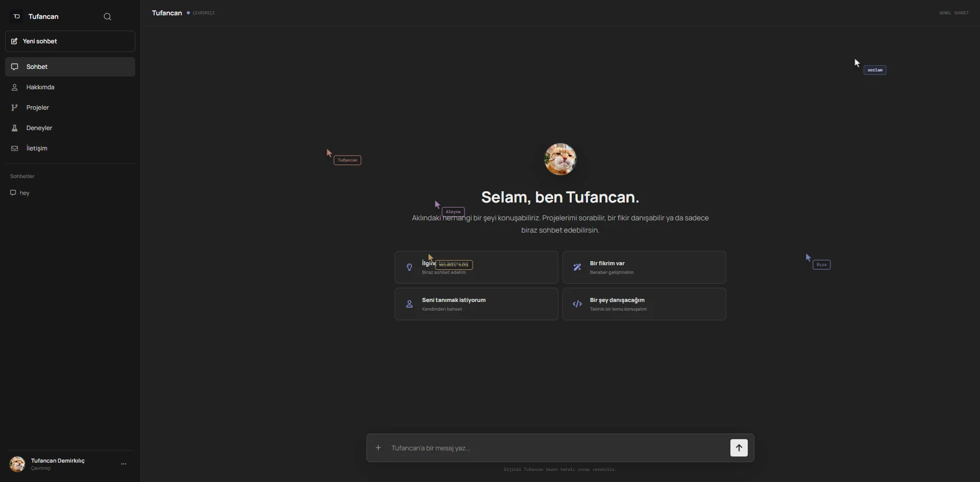
Task: Click the chat icon beside 'hey'
Action: click(x=13, y=193)
